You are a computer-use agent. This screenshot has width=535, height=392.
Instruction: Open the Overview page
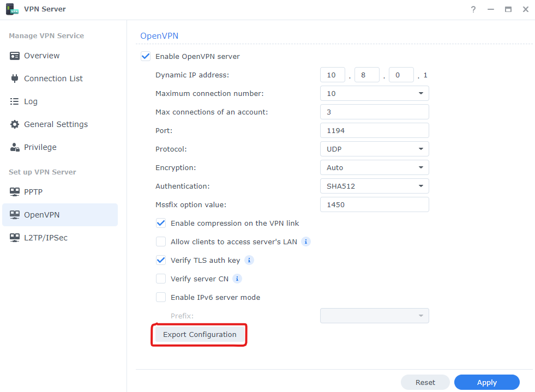(x=60, y=56)
